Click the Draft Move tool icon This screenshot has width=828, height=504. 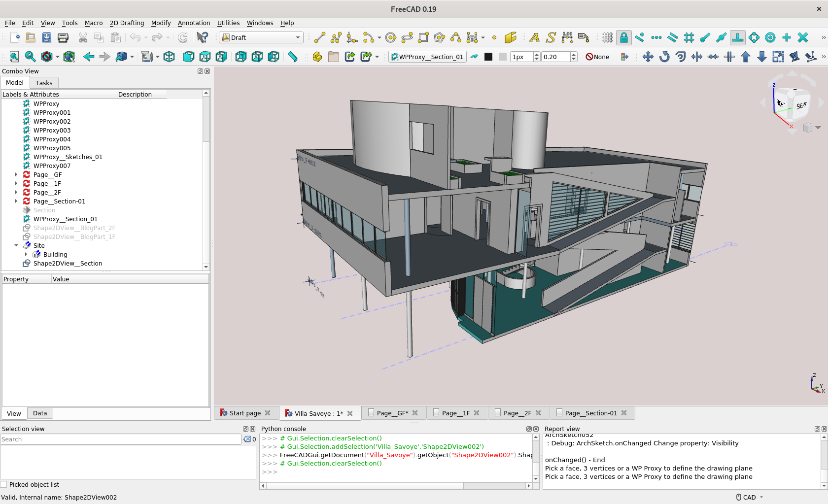pos(648,57)
